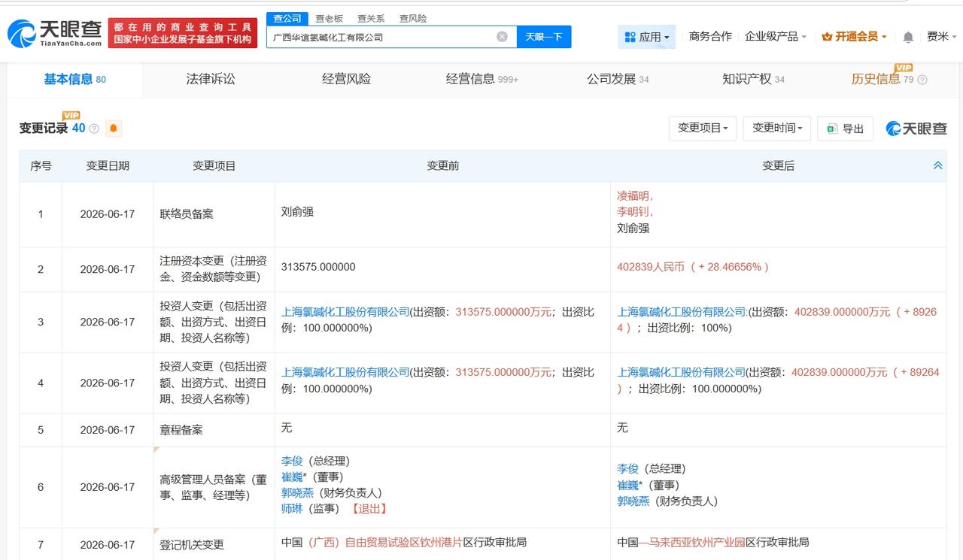Open 上海氯碱化工股份有限公司 link in row 4 变更后

682,372
